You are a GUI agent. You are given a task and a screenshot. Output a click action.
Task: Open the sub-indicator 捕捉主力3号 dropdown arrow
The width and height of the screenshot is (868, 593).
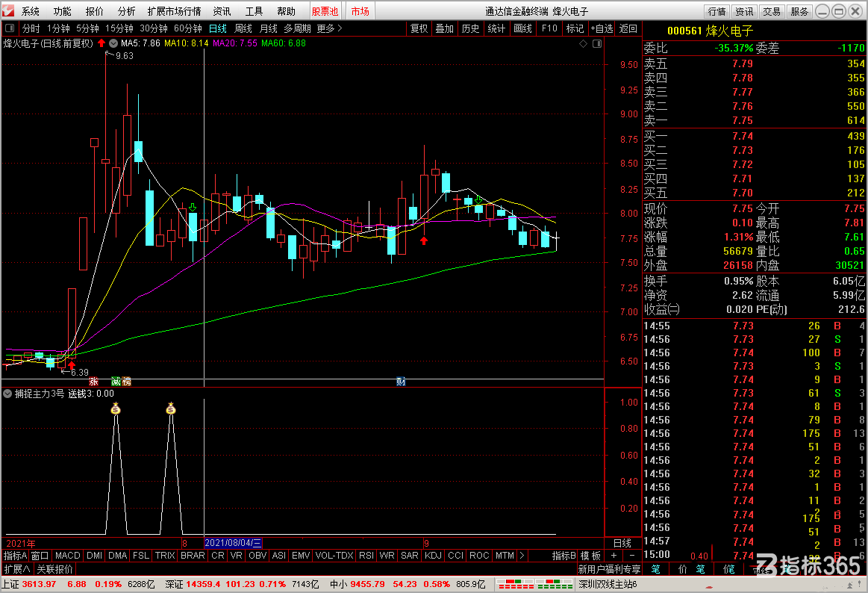point(7,394)
